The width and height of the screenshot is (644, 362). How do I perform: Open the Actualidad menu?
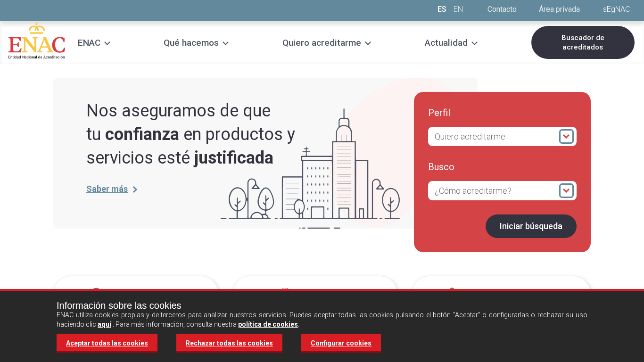coord(446,43)
